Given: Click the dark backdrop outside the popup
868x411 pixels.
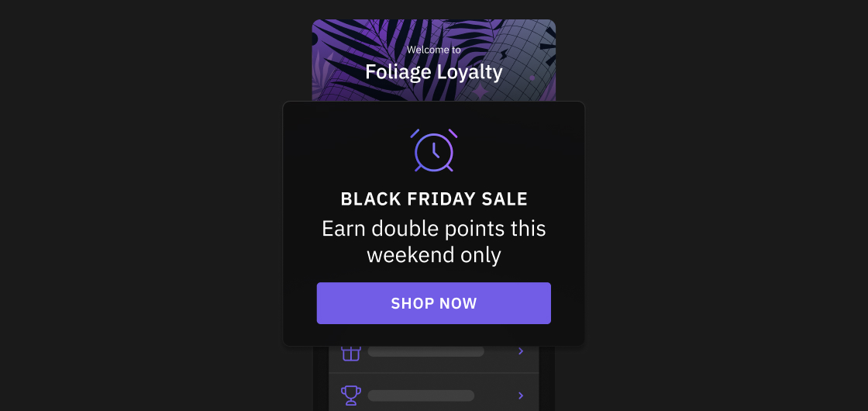Looking at the screenshot, I should 139,222.
